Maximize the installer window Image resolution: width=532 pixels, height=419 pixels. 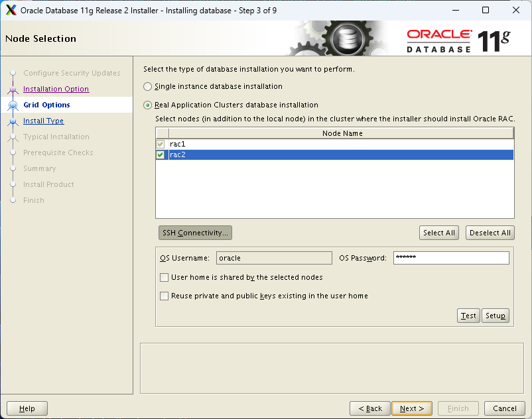coord(486,10)
